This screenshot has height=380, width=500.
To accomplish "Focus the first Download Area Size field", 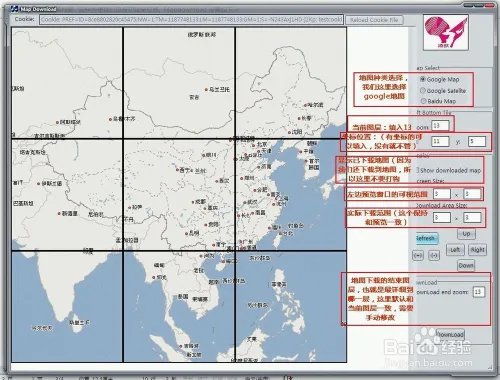I will pyautogui.click(x=442, y=218).
